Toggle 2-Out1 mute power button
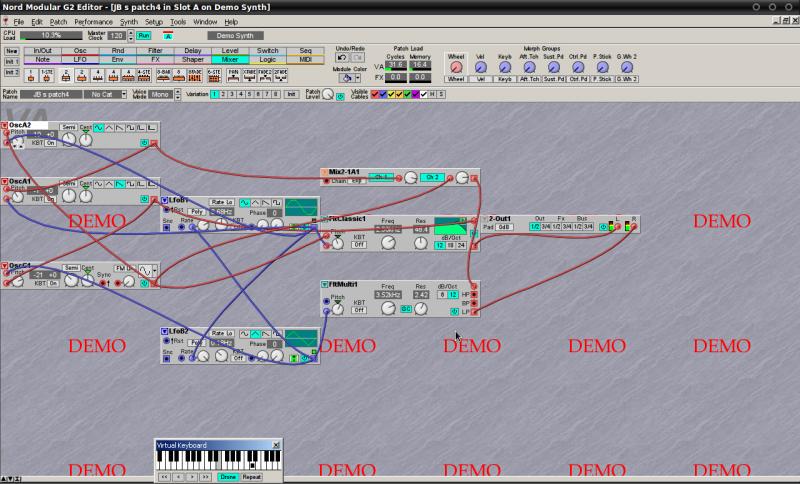The width and height of the screenshot is (800, 484). [x=603, y=227]
